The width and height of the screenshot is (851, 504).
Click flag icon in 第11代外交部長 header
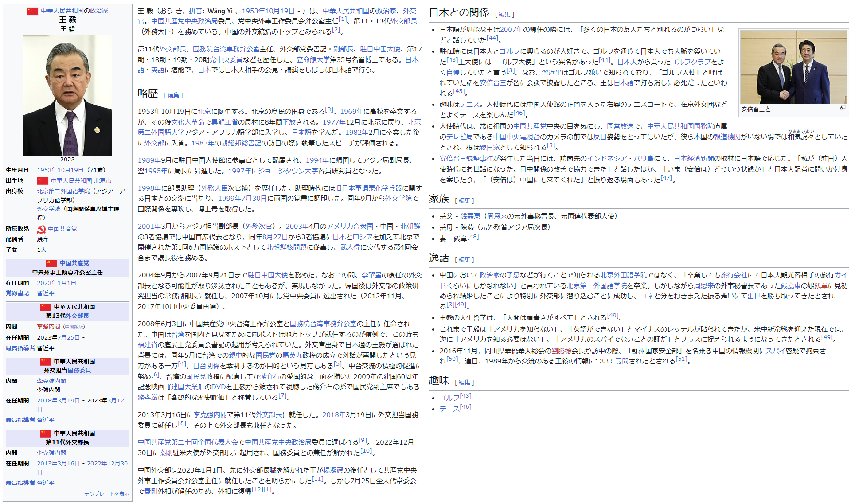[x=46, y=434]
